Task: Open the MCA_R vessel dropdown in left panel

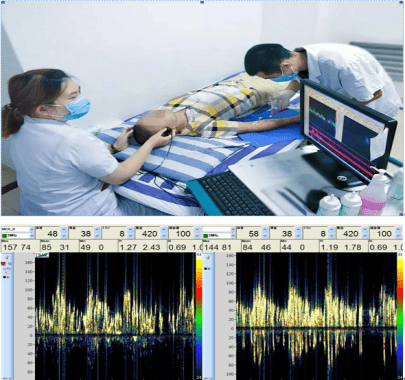Action: 32,230
